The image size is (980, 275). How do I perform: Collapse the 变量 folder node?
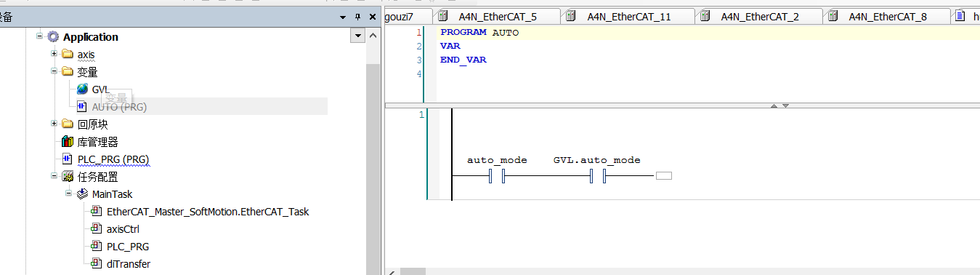pyautogui.click(x=54, y=71)
